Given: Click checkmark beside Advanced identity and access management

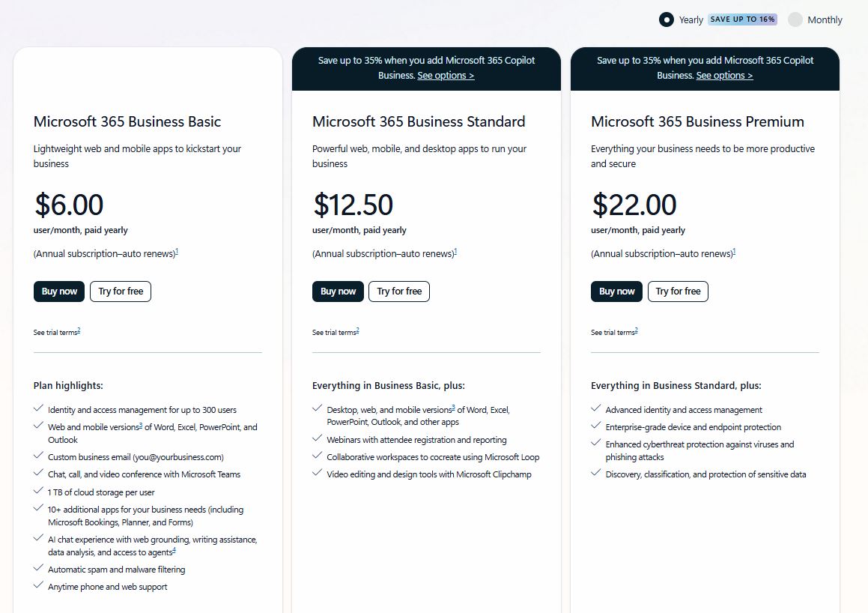Looking at the screenshot, I should point(595,409).
